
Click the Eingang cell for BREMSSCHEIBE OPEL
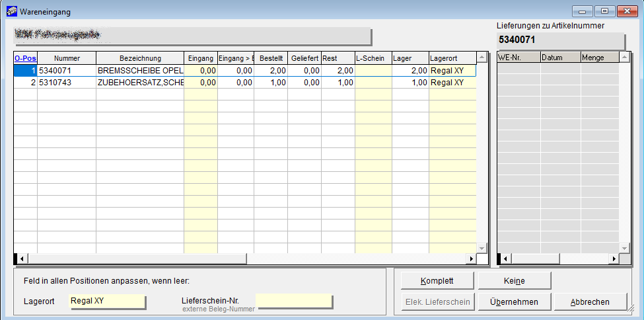(201, 70)
